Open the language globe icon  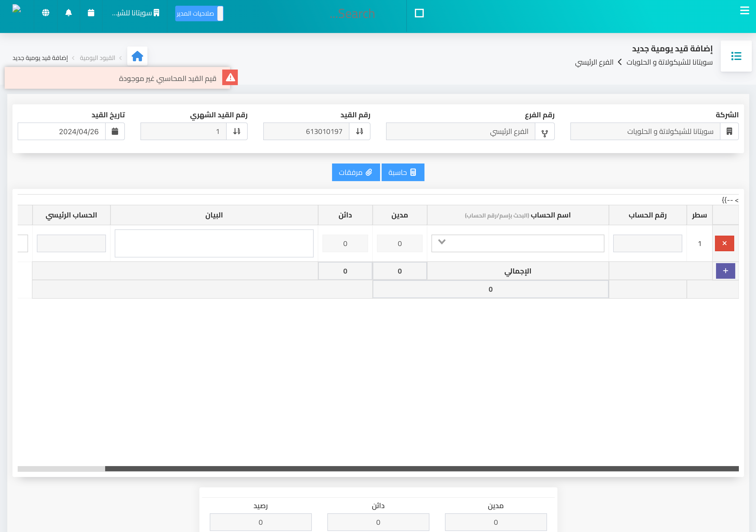tap(46, 13)
